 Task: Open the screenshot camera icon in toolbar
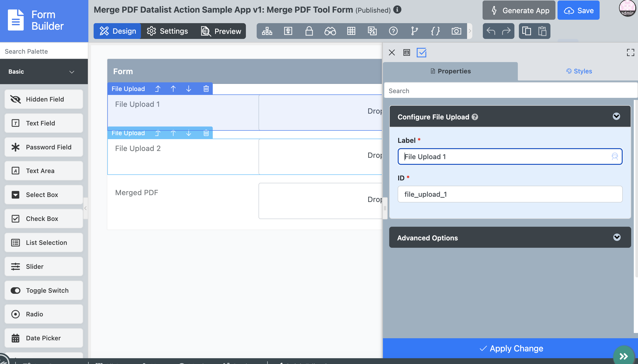(456, 31)
